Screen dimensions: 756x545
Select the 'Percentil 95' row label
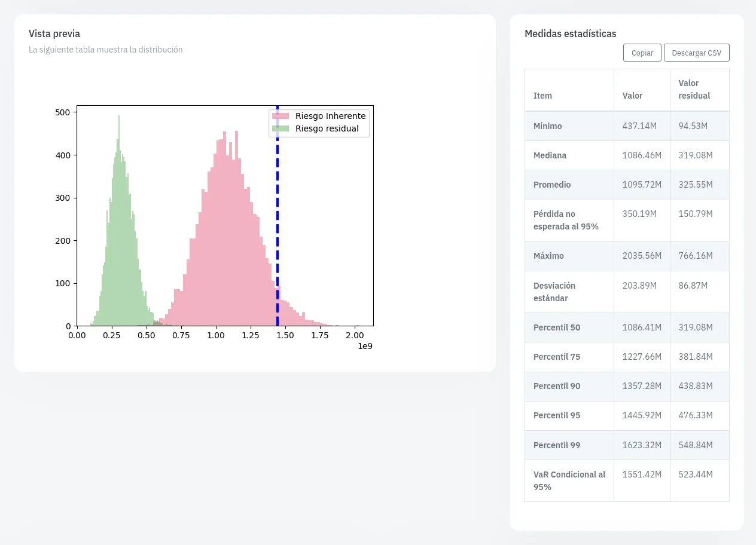point(557,415)
